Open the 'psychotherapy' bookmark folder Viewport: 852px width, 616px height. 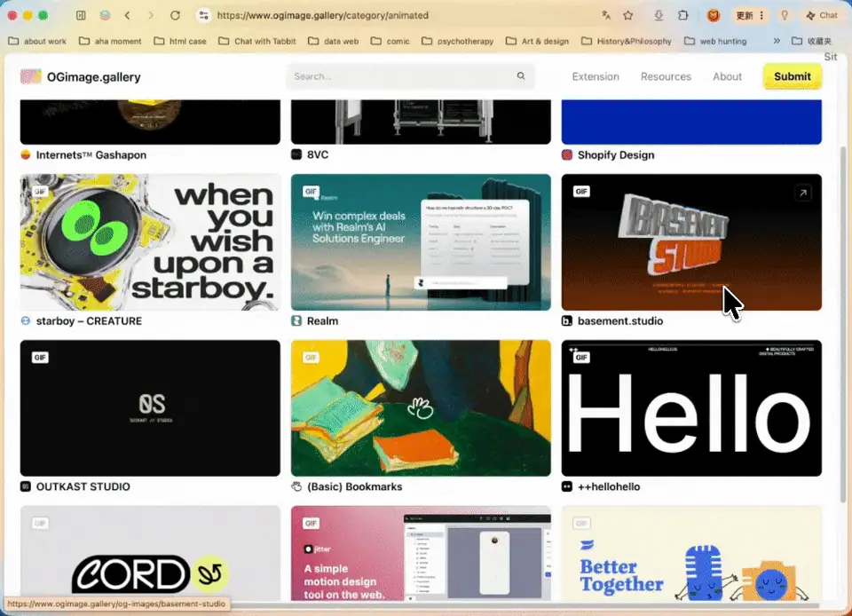458,41
